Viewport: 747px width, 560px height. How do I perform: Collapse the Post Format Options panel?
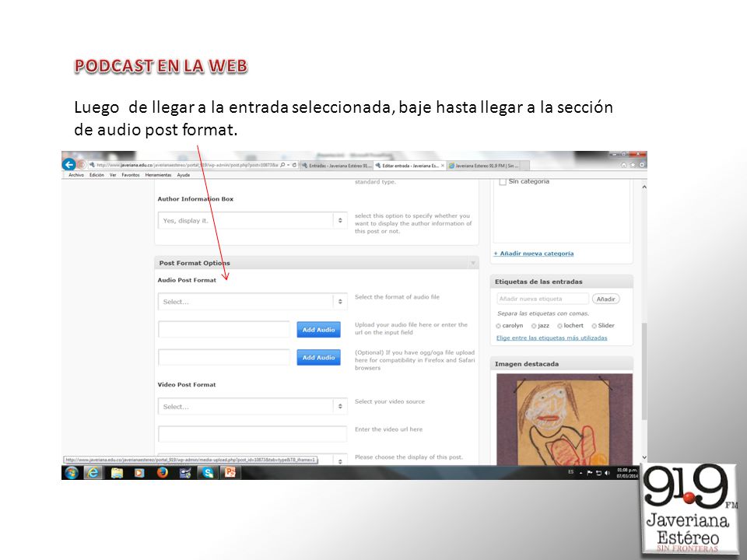point(473,263)
